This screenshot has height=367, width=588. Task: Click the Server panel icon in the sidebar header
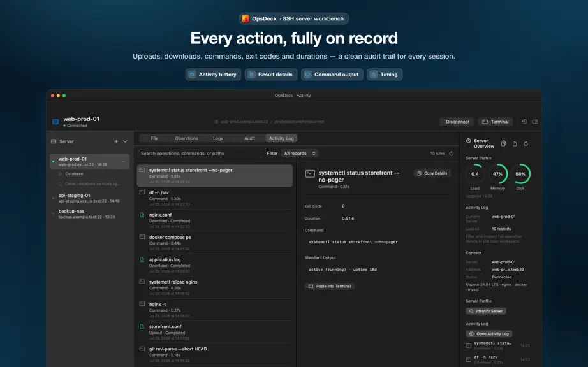54,141
